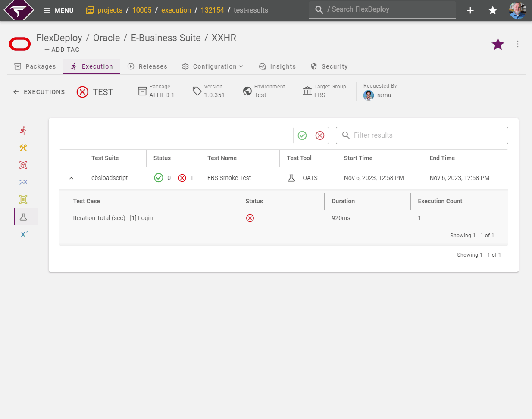
Task: Open the flask test results sidebar icon
Action: [23, 217]
